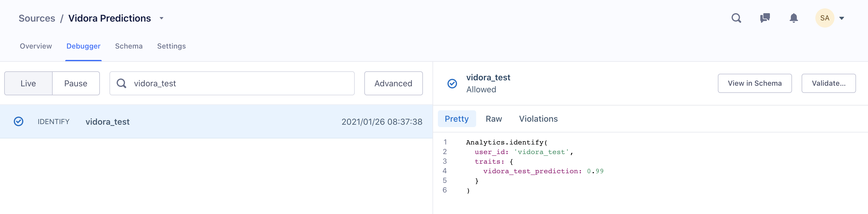Click the Allowed status label
The height and width of the screenshot is (214, 868).
481,89
